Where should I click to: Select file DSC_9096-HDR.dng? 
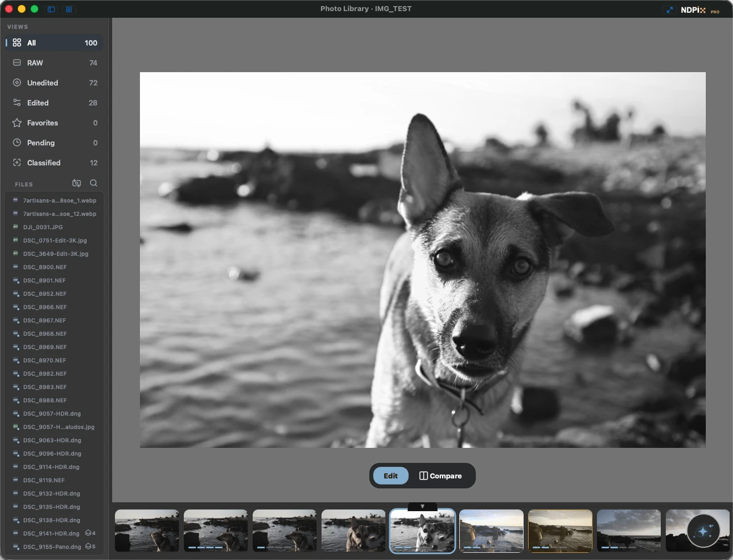(54, 453)
